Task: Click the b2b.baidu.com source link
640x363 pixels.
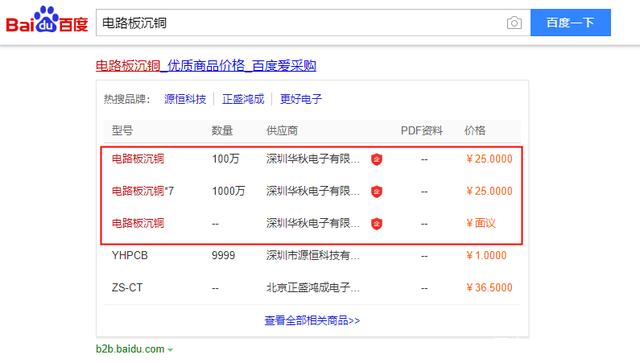Action: [130, 349]
